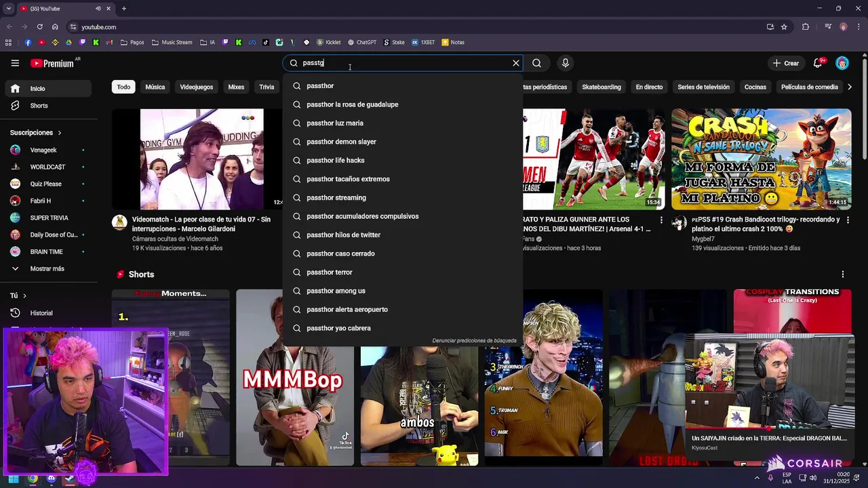Reload the page in Chrome
The width and height of the screenshot is (868, 488).
coord(39,27)
